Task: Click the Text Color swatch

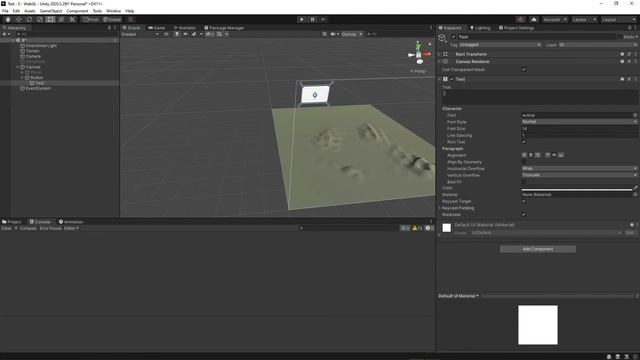Action: click(577, 188)
